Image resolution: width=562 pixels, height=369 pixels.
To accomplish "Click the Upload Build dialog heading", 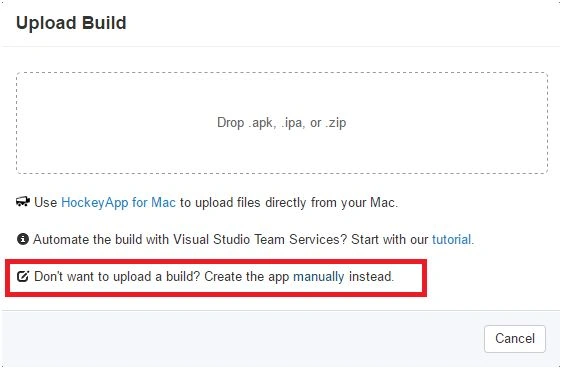I will coord(71,23).
